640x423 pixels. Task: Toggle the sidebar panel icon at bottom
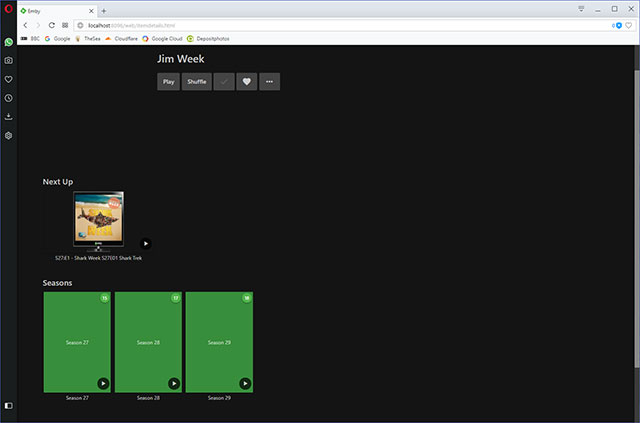tap(9, 405)
